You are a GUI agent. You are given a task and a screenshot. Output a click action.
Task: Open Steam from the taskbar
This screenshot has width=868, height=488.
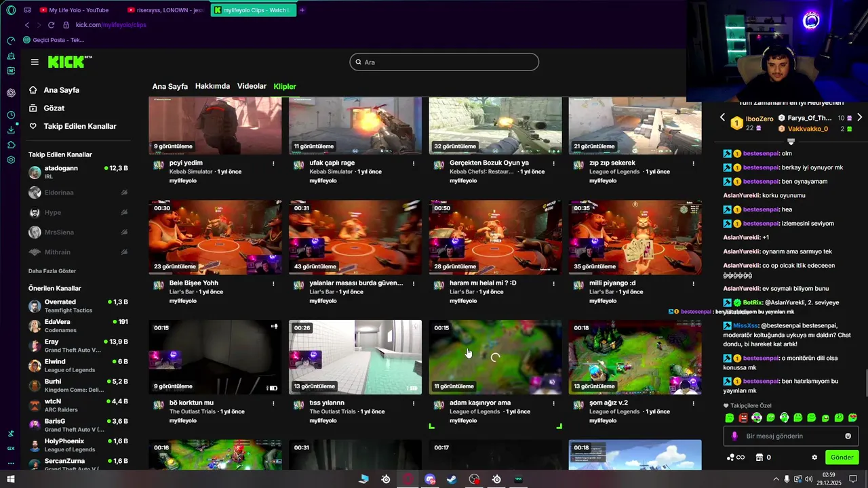pyautogui.click(x=452, y=479)
